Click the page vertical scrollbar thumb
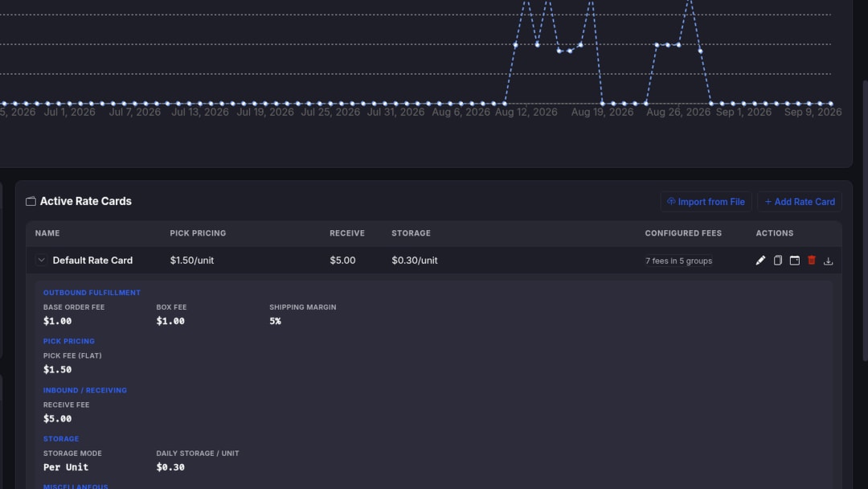 (866, 221)
